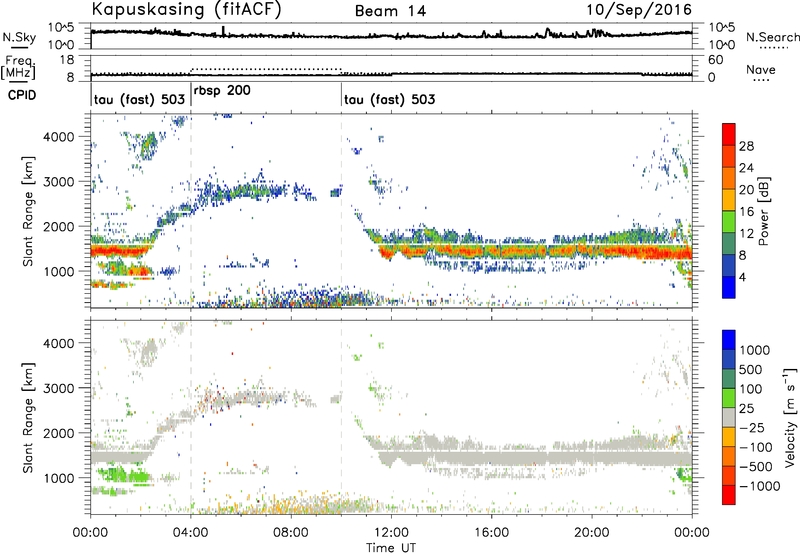
Task: Click the Time UT axis title
Action: pyautogui.click(x=391, y=547)
